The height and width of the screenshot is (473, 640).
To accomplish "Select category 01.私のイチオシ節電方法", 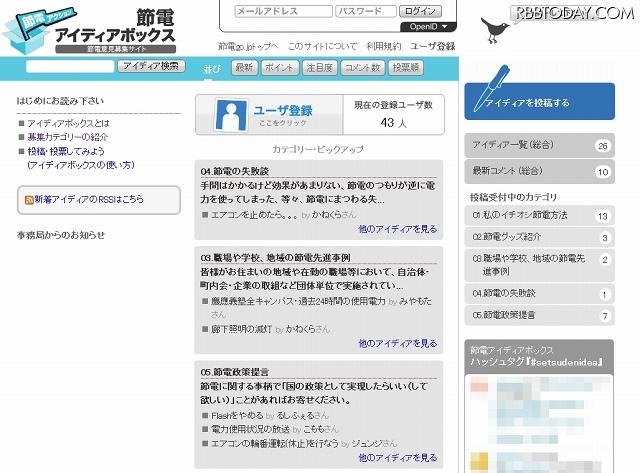I will [x=539, y=215].
